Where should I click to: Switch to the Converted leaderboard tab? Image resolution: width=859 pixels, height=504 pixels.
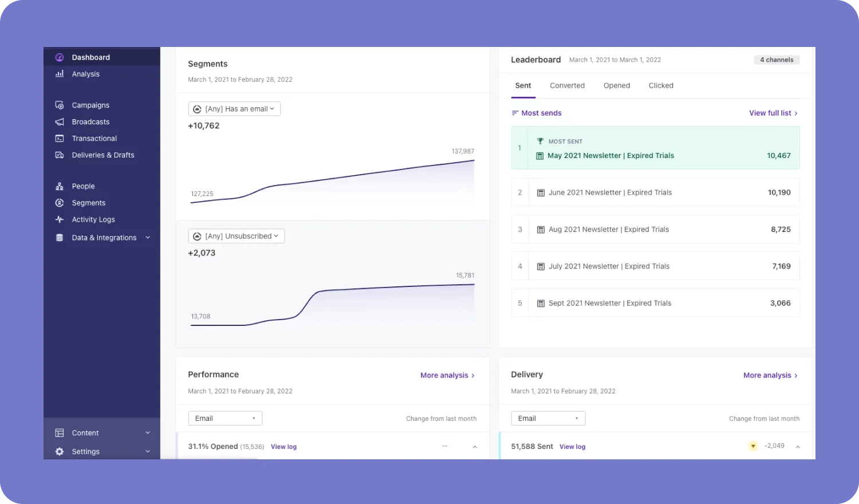tap(567, 85)
